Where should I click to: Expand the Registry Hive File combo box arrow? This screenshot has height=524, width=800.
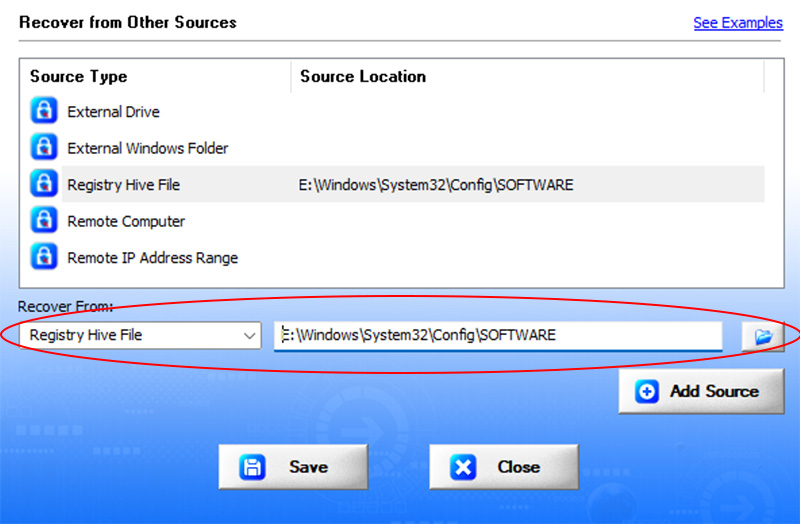[x=249, y=336]
